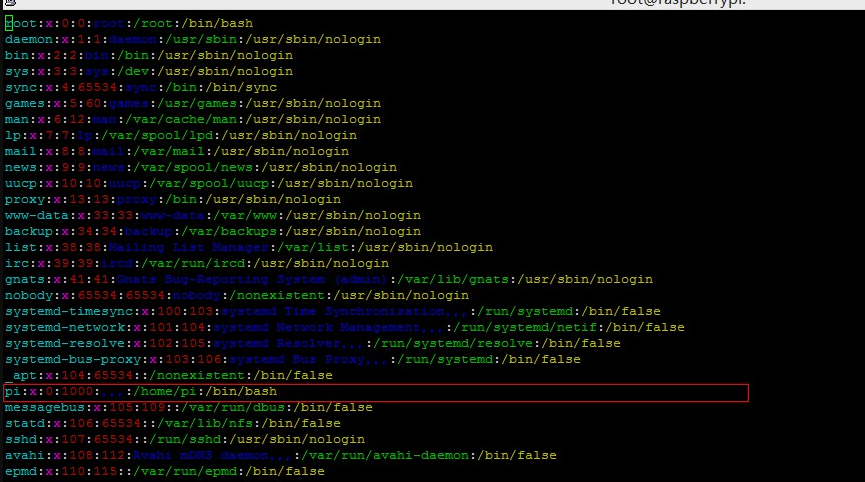
Task: Click the www-data user line
Action: (x=213, y=216)
